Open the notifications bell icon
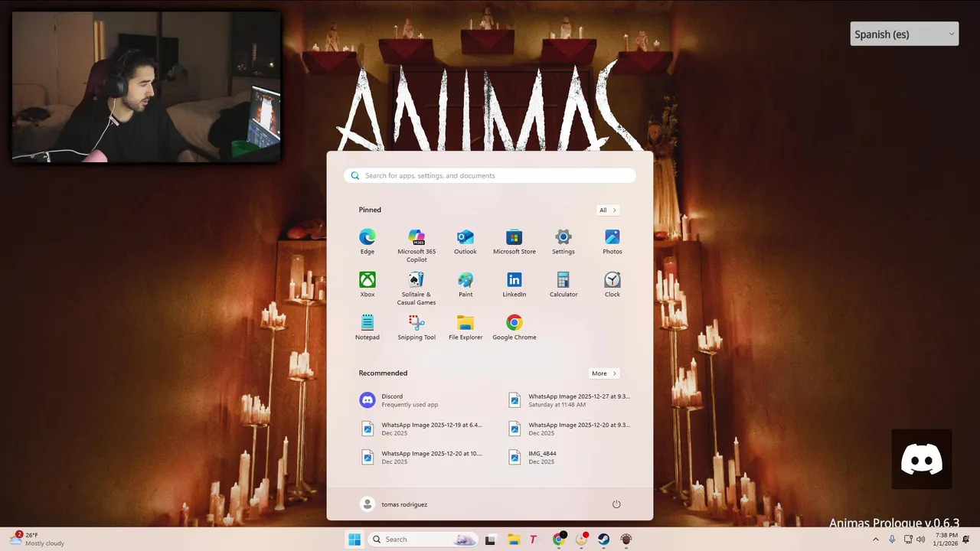980x551 pixels. coord(966,540)
